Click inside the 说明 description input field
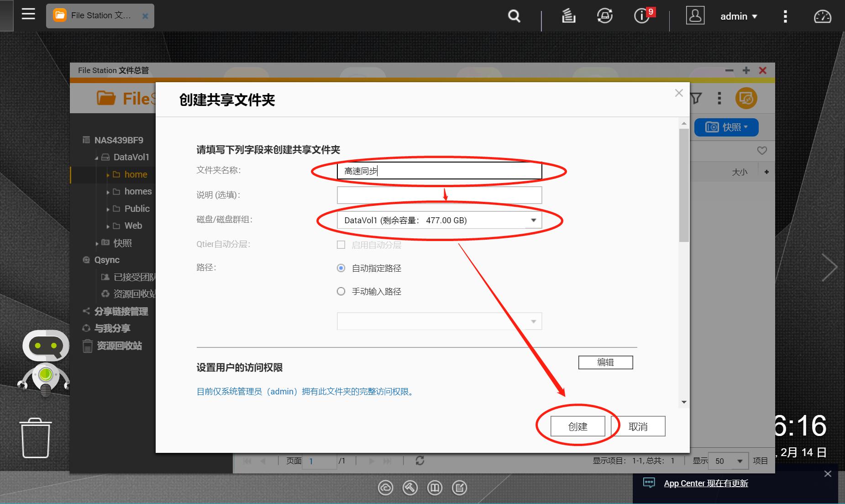 pyautogui.click(x=438, y=195)
